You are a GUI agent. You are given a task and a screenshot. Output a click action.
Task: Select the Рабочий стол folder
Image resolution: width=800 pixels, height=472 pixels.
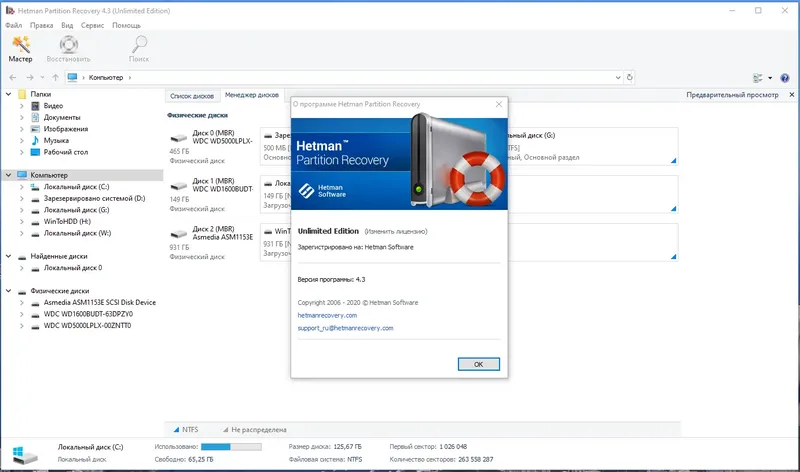pyautogui.click(x=65, y=152)
